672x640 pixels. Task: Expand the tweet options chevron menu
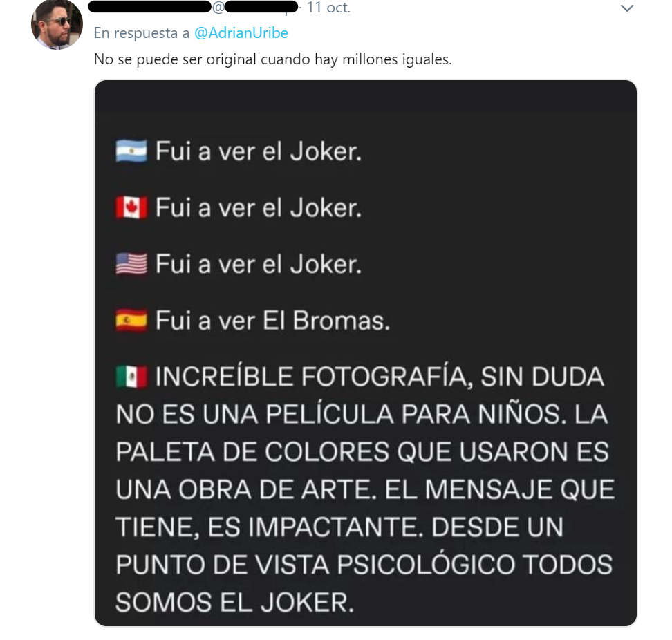pos(627,8)
